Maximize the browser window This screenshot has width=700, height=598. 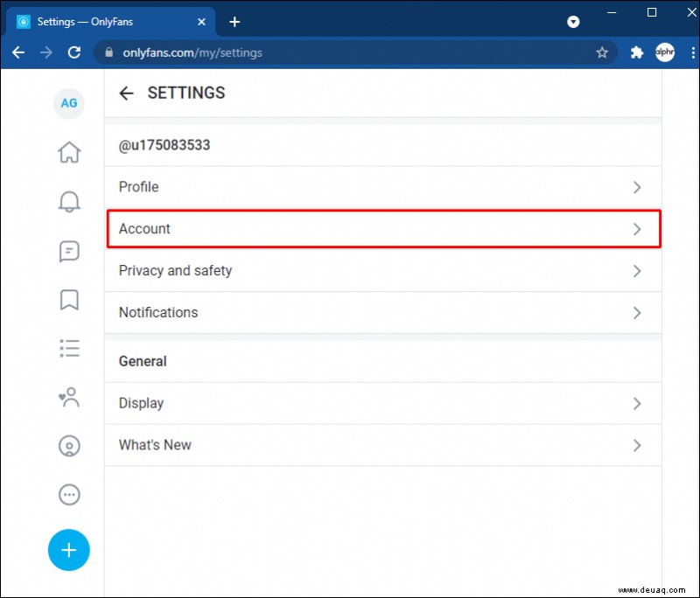[652, 12]
